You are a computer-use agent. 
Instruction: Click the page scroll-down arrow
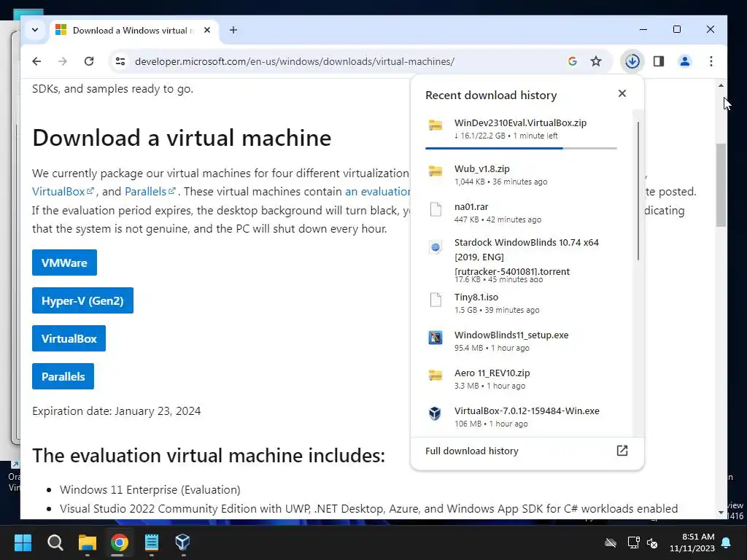(x=721, y=513)
